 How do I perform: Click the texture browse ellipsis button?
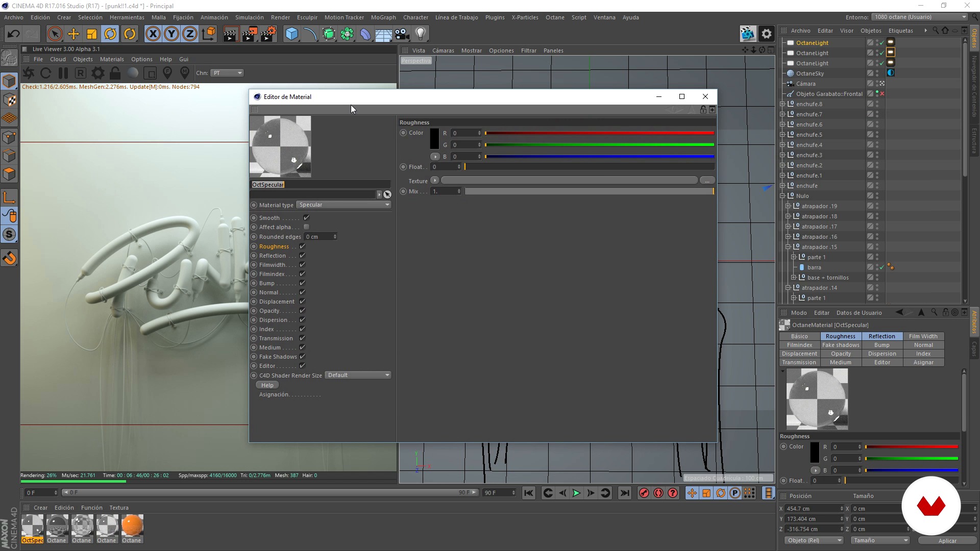click(x=707, y=181)
